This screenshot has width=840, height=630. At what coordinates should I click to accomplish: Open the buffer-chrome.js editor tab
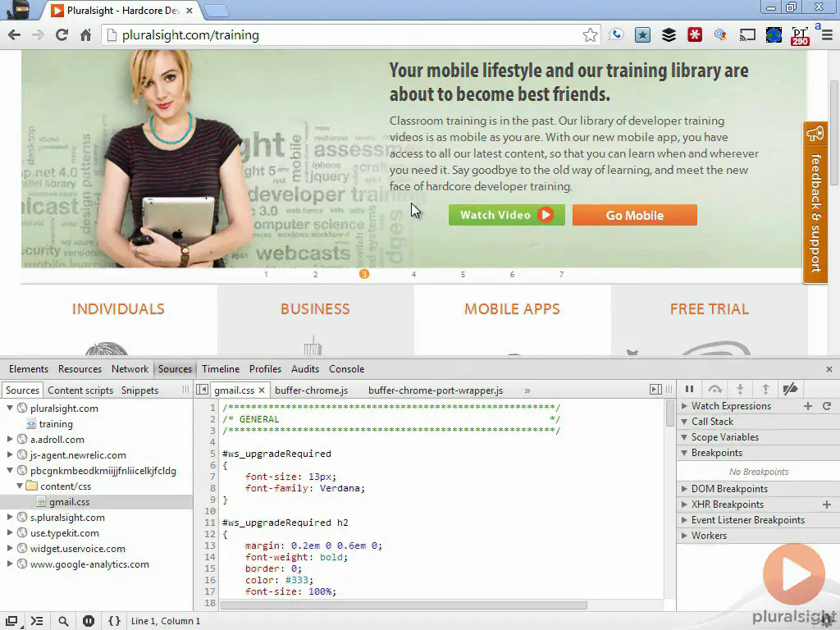[311, 390]
